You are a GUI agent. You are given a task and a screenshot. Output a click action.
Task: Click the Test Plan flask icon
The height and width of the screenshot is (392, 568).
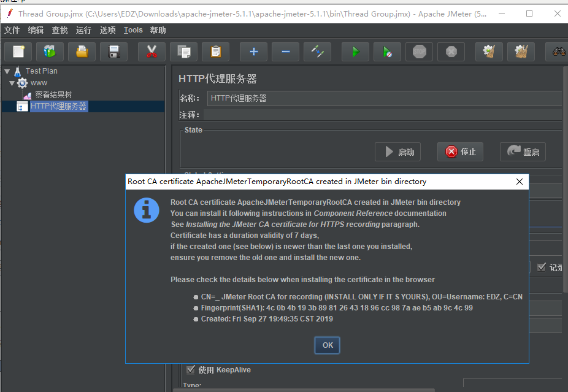tap(17, 71)
